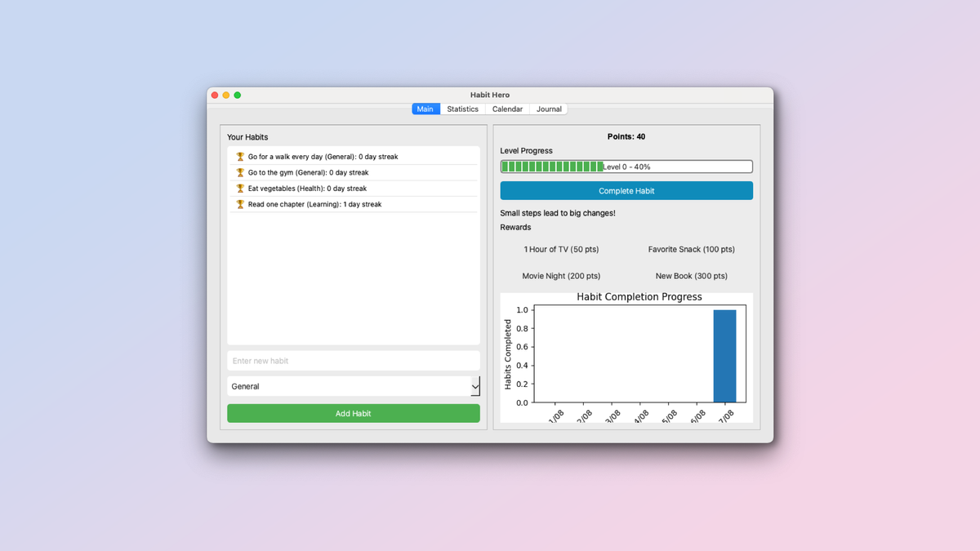Click the trophy icon next to "Read one chapter"

coord(239,204)
